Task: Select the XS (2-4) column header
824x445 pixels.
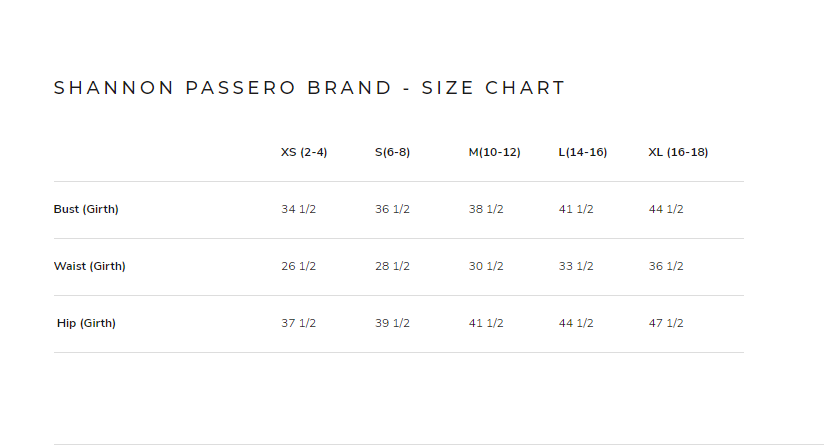Action: [304, 152]
